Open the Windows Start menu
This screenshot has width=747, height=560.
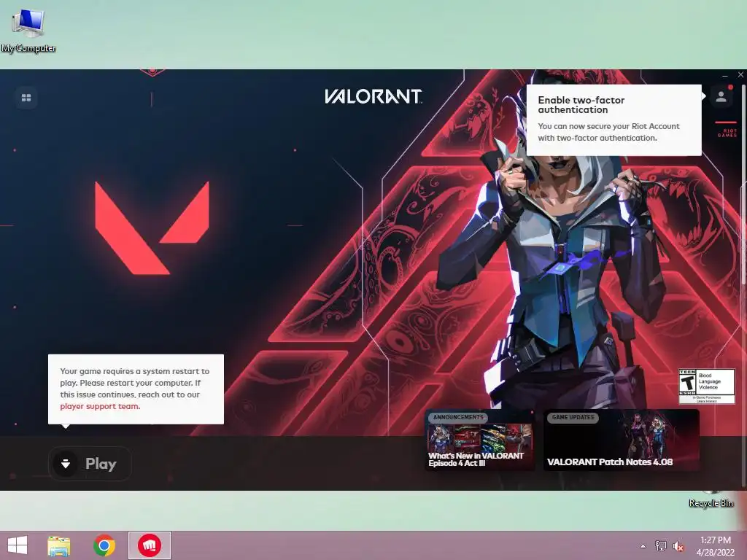click(x=18, y=545)
